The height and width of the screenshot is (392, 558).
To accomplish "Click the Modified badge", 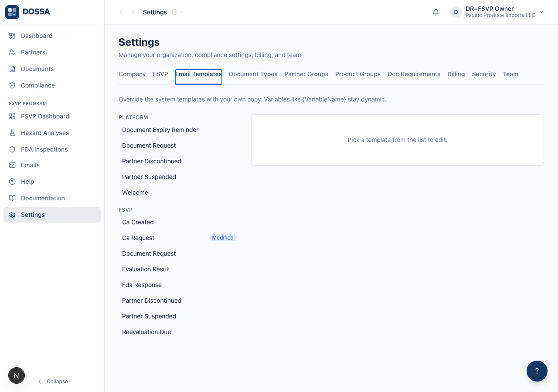I will 223,238.
